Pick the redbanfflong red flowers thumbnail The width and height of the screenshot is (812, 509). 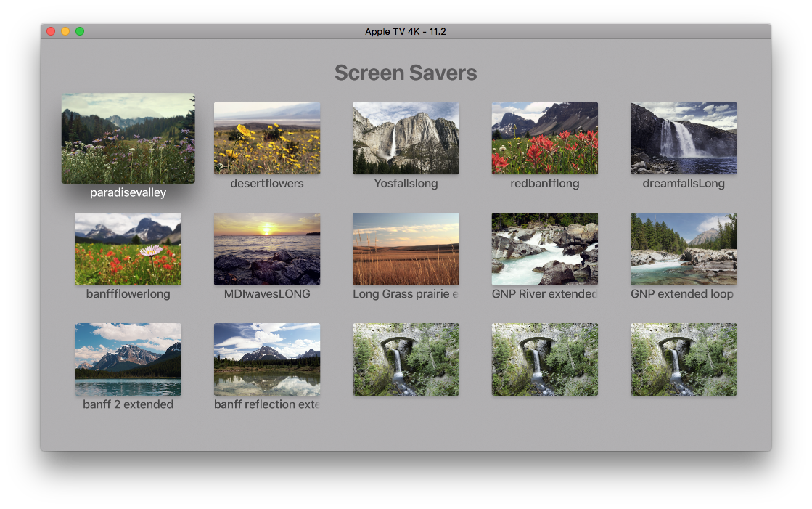545,138
